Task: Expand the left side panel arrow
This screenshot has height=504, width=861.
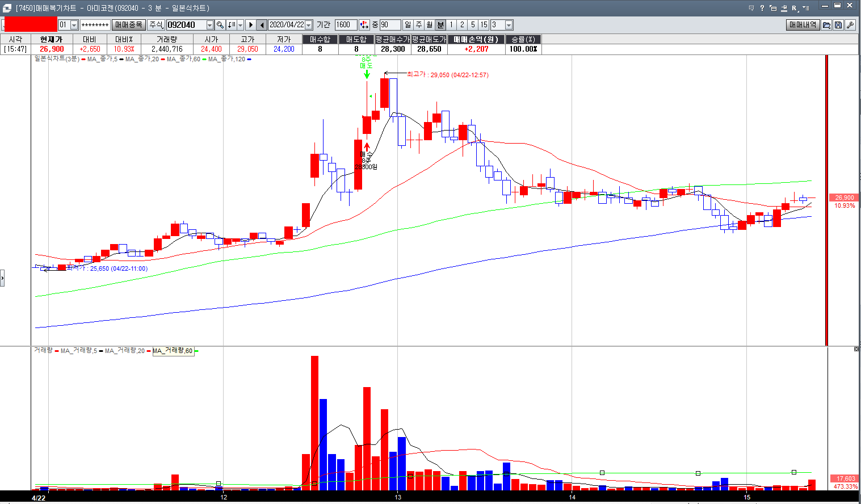Action: [x=2, y=278]
